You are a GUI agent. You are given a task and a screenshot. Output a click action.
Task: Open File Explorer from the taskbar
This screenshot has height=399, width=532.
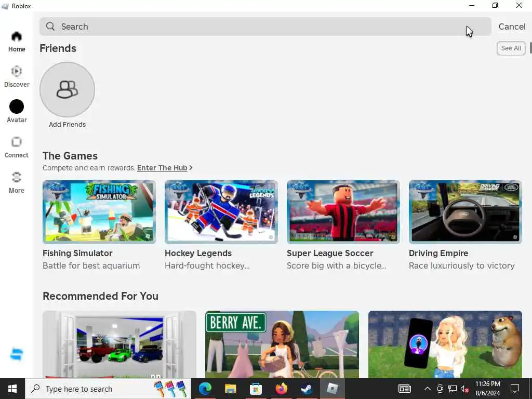coord(230,389)
